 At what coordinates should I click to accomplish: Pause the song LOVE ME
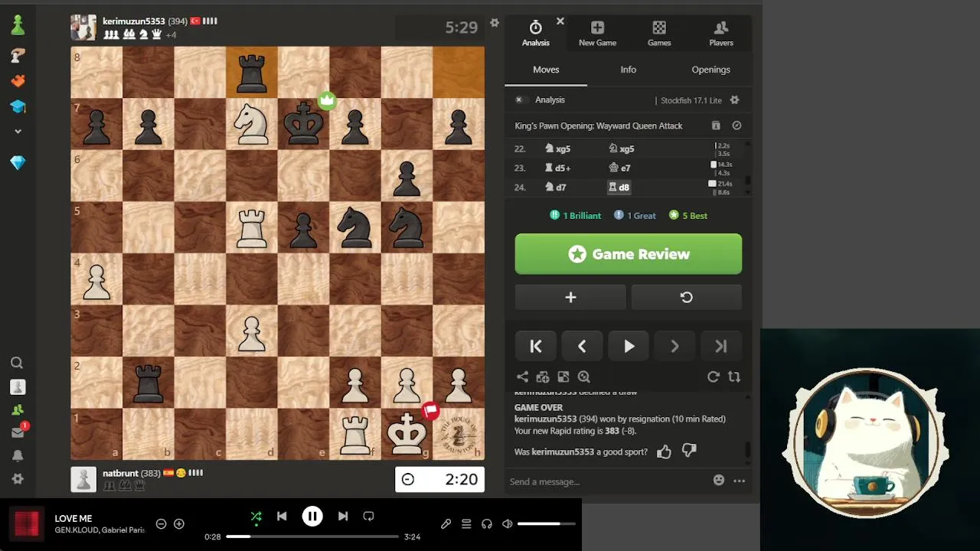pyautogui.click(x=312, y=517)
